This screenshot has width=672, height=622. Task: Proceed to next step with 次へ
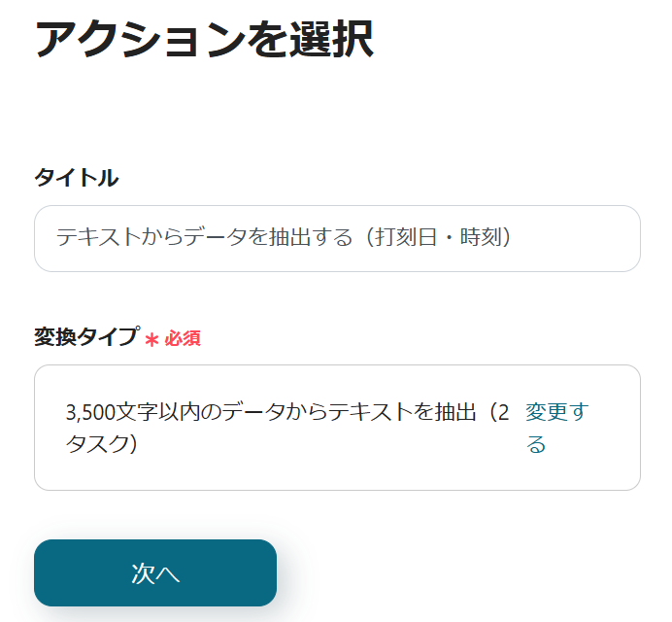click(155, 572)
